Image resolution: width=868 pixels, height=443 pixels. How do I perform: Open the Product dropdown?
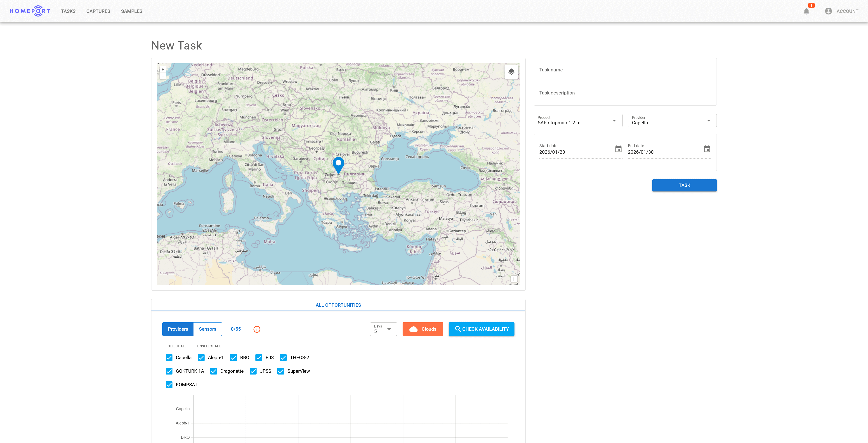tap(578, 121)
